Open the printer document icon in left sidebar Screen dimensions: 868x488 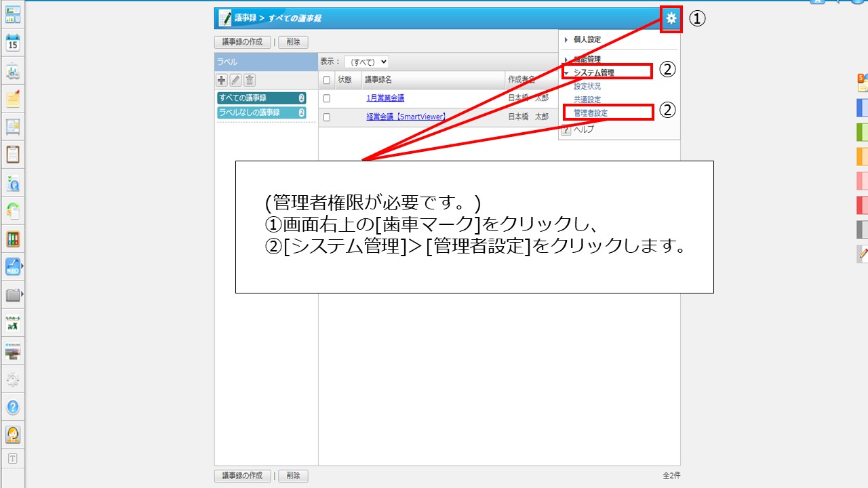click(13, 71)
